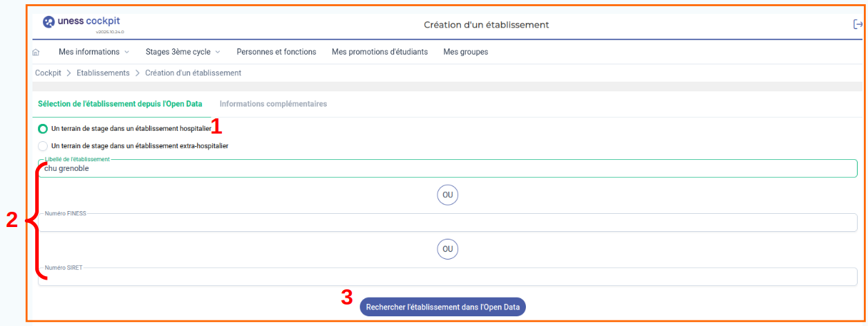Image resolution: width=868 pixels, height=326 pixels.
Task: Navigate to Mes groupes
Action: 465,52
